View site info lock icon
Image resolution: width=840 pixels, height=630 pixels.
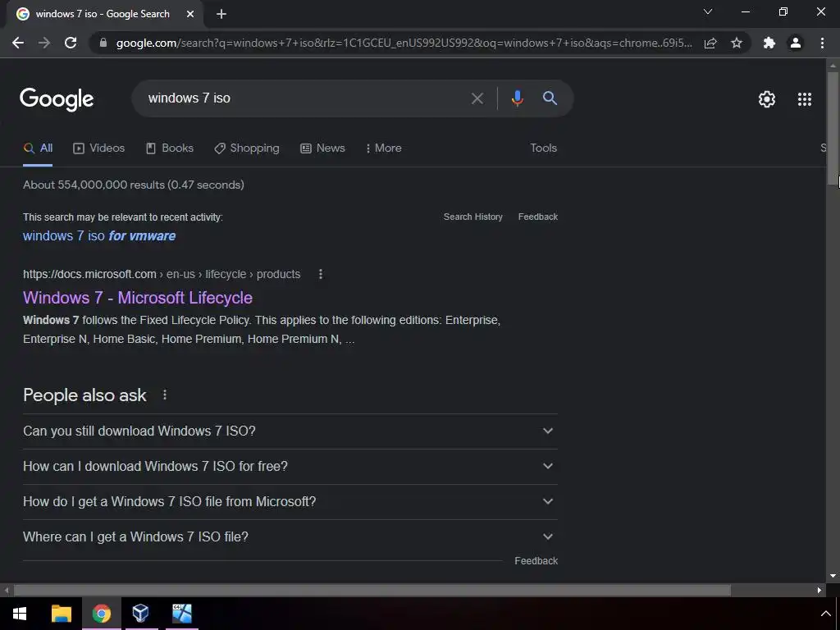tap(103, 43)
